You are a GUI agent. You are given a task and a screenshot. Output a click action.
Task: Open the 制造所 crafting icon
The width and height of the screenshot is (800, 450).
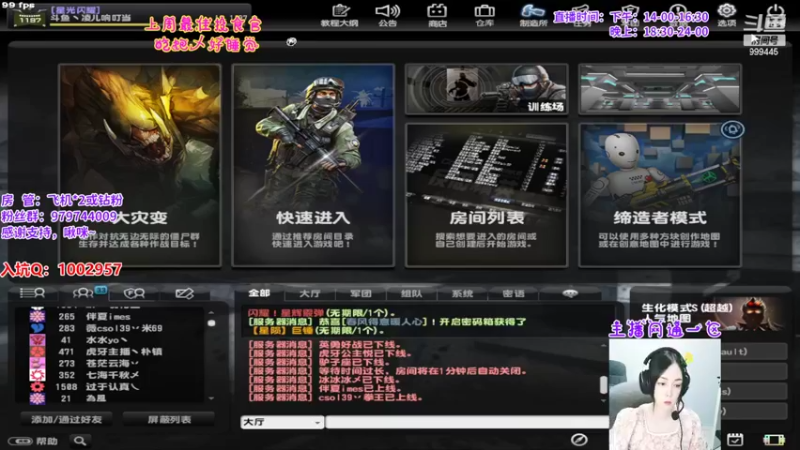533,15
